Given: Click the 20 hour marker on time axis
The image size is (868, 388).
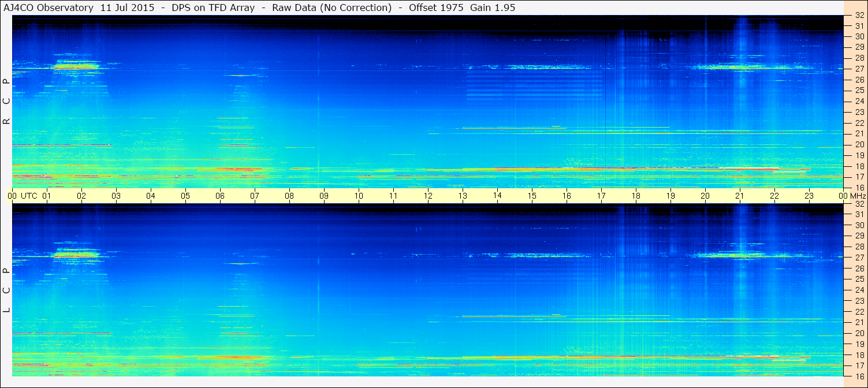Looking at the screenshot, I should [x=705, y=196].
